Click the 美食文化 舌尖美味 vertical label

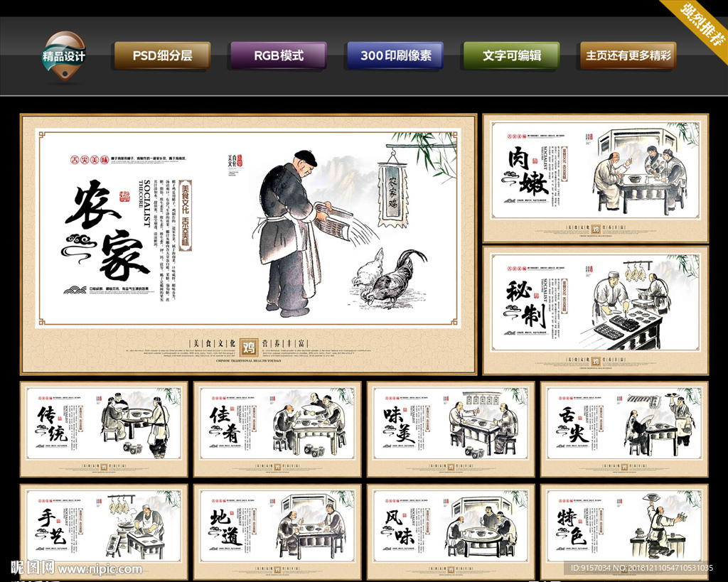pyautogui.click(x=186, y=215)
